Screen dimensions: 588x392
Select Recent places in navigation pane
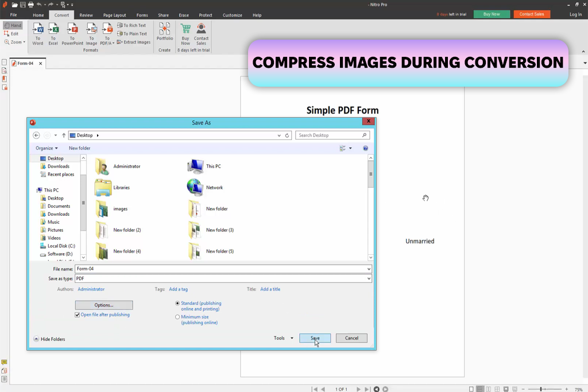57,174
